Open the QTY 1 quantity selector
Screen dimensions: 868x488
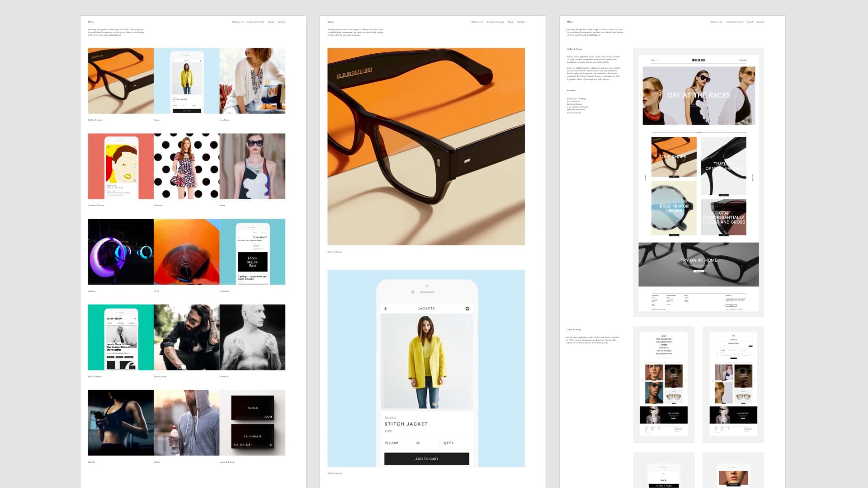457,443
